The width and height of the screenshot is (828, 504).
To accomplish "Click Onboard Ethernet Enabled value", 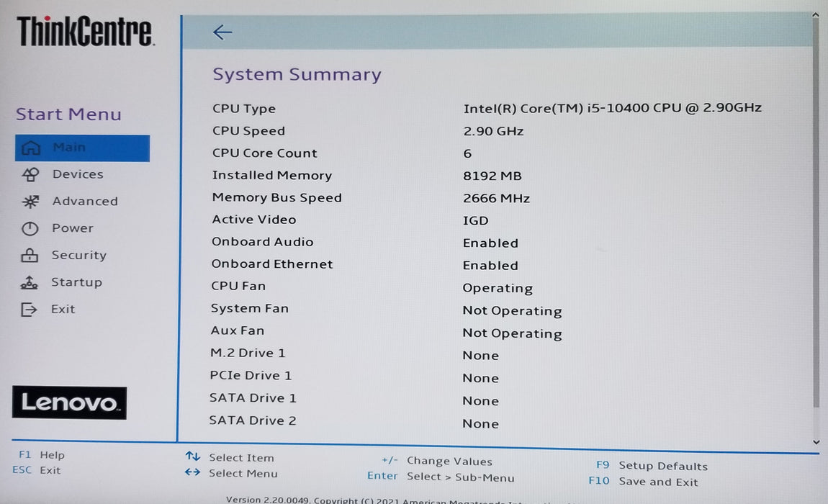I will coord(490,266).
